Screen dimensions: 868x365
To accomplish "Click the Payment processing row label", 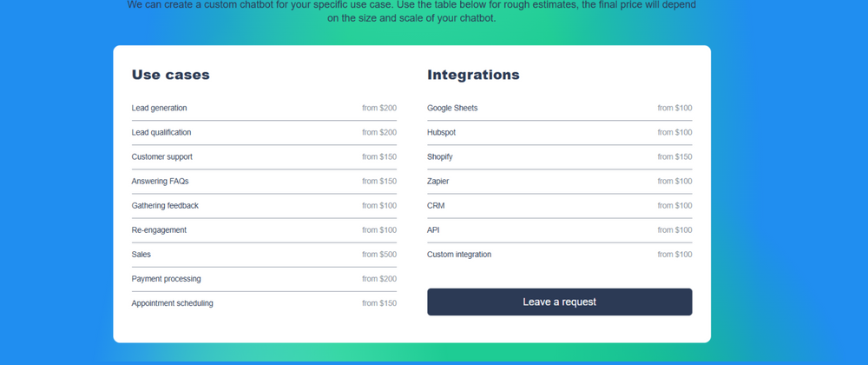I will pyautogui.click(x=166, y=278).
